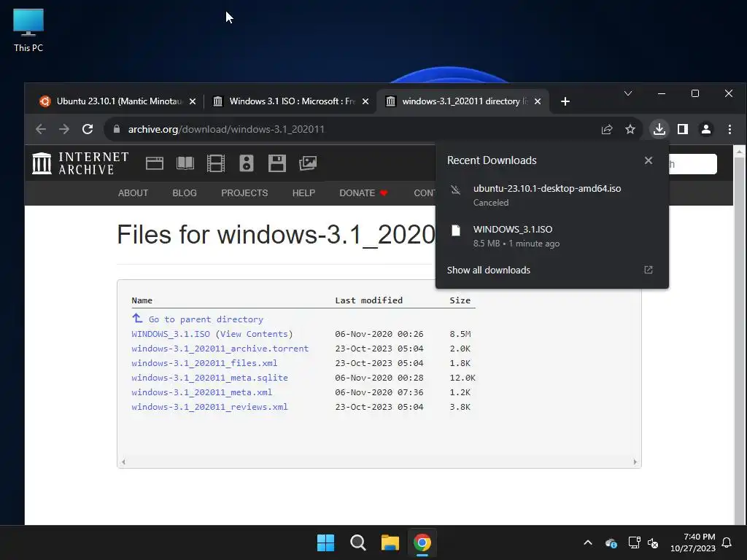Click View Contents link
747x560 pixels.
pos(254,334)
